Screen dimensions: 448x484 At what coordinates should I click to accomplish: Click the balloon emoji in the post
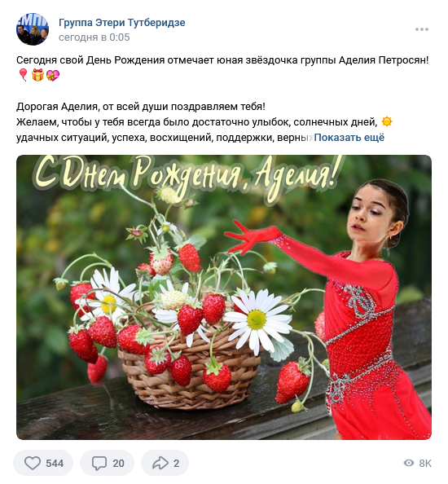pos(23,75)
